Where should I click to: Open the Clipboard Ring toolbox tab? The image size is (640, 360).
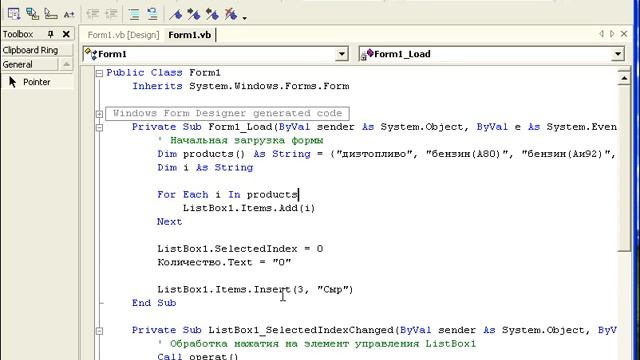(x=37, y=50)
